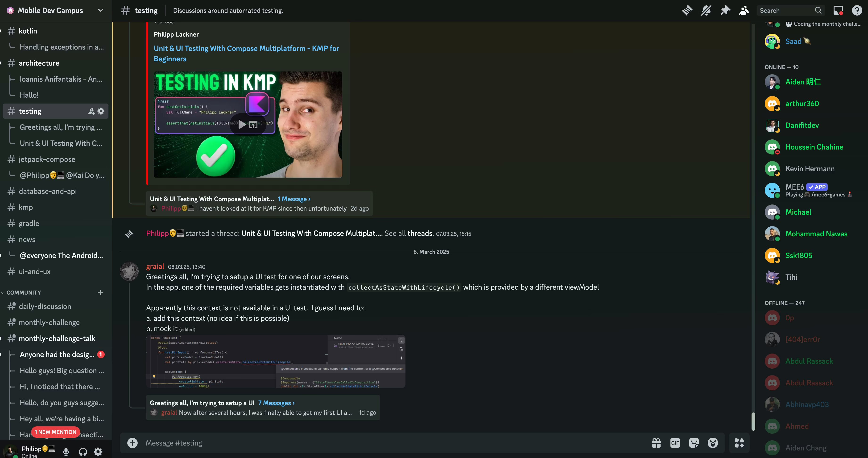The width and height of the screenshot is (868, 458).
Task: Open the Help question mark icon
Action: (x=857, y=10)
